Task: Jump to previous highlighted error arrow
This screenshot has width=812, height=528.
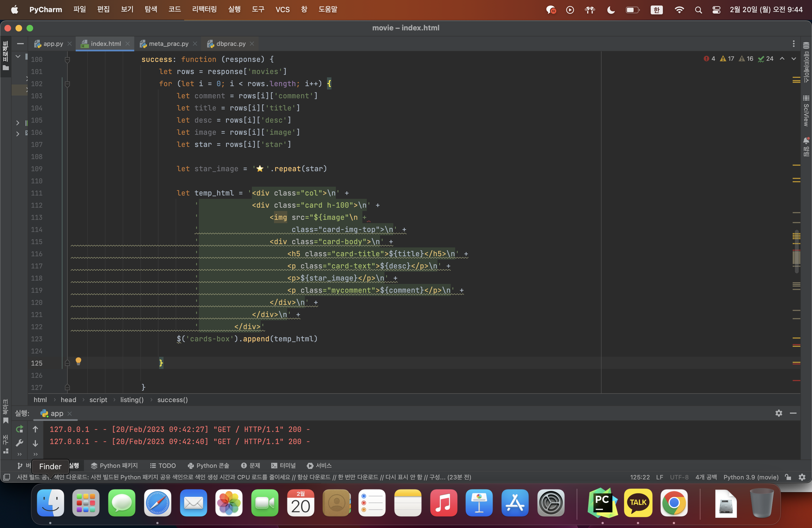Action: [x=782, y=59]
